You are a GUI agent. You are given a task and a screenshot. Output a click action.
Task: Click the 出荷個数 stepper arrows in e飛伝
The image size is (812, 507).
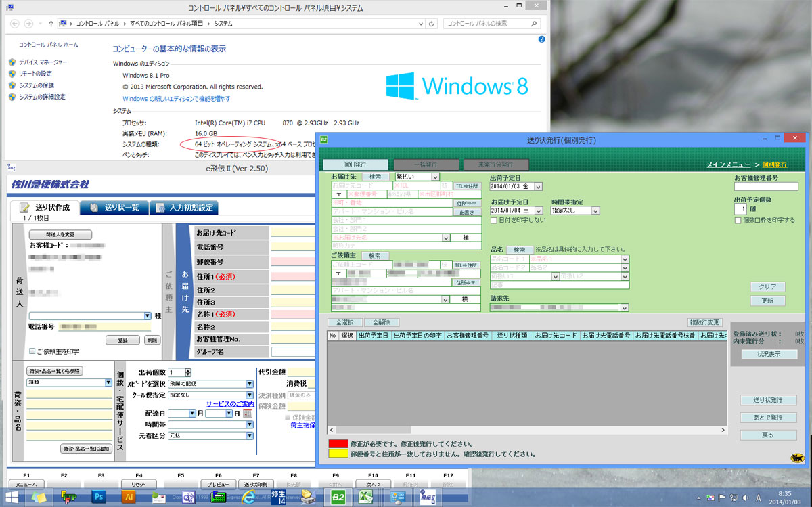pyautogui.click(x=188, y=372)
